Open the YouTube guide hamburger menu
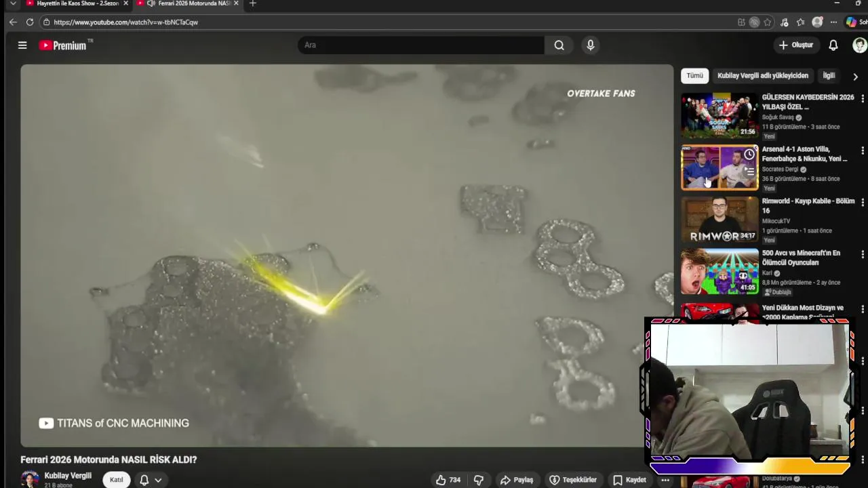The width and height of the screenshot is (868, 488). point(22,45)
